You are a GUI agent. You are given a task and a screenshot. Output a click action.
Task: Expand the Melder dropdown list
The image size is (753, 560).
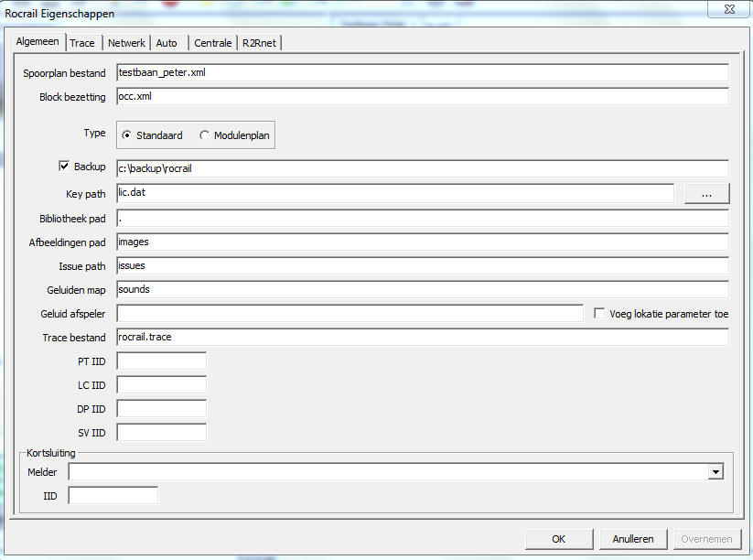[714, 472]
